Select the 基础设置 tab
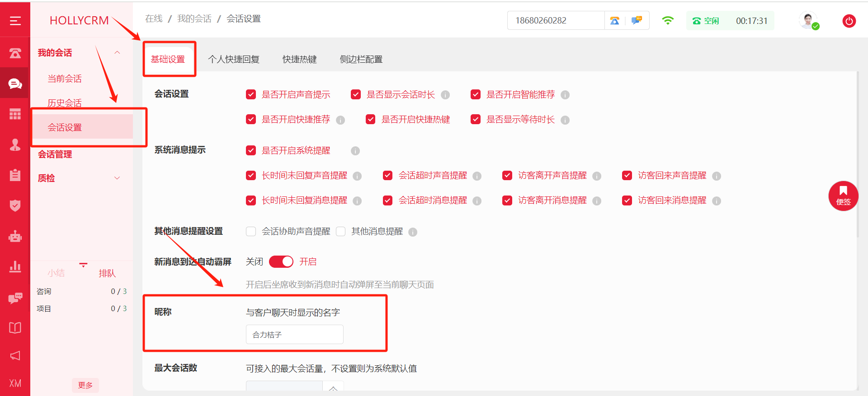Screen dimensions: 868x396 [x=168, y=59]
